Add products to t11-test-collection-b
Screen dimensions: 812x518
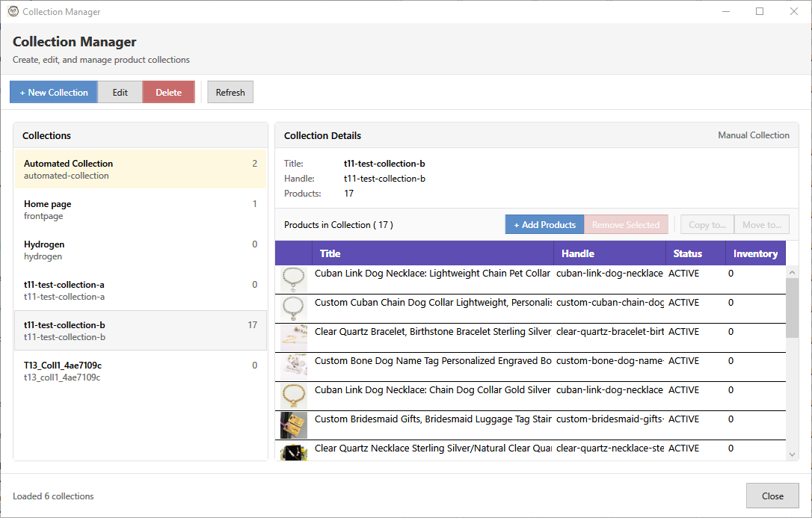[544, 223]
